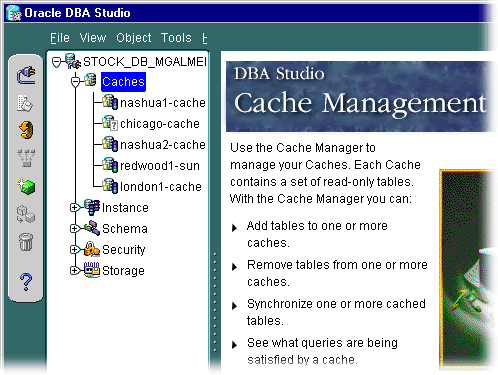Click the orange refresh arrow icon

pos(26,130)
